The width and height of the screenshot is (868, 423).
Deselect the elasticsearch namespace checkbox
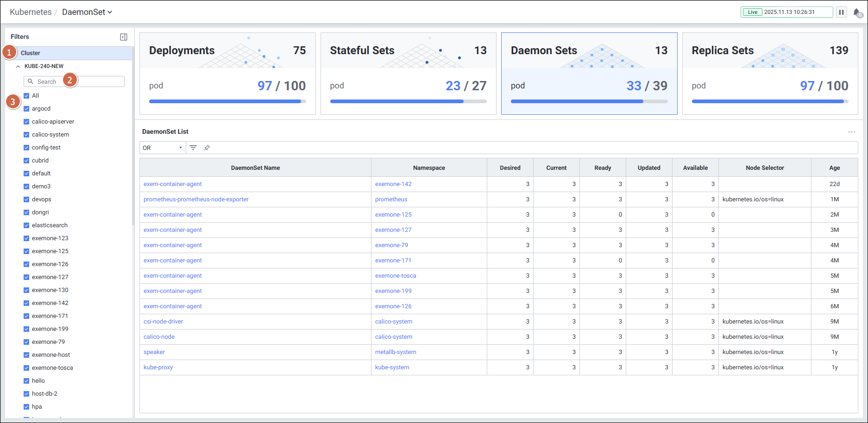(x=26, y=225)
